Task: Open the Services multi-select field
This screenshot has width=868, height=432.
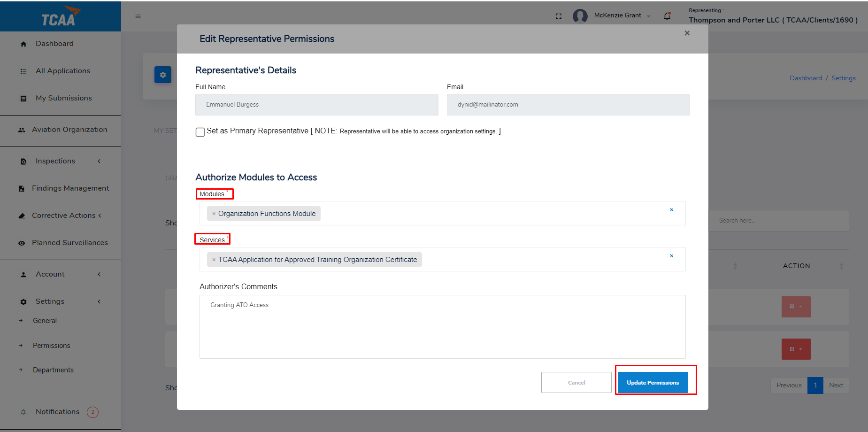Action: 442,259
